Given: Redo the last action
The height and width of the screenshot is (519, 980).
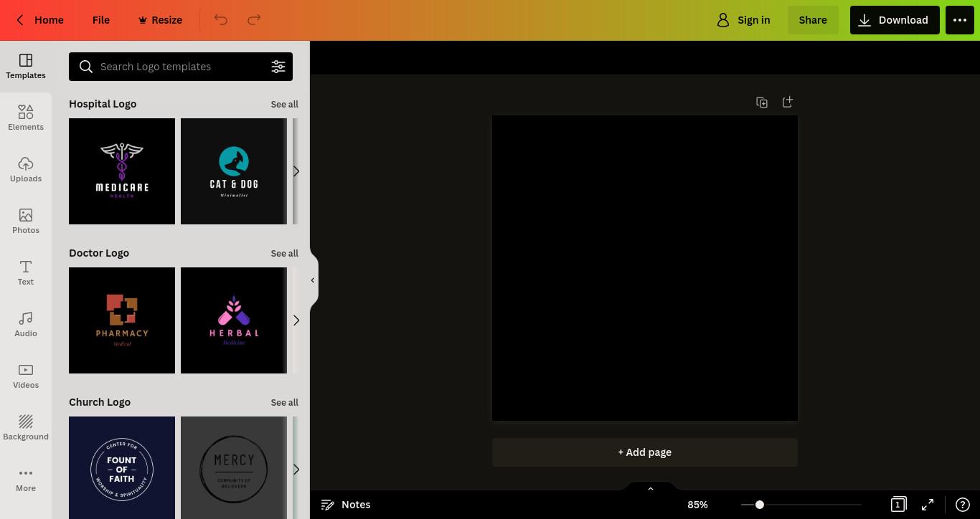Looking at the screenshot, I should 254,20.
